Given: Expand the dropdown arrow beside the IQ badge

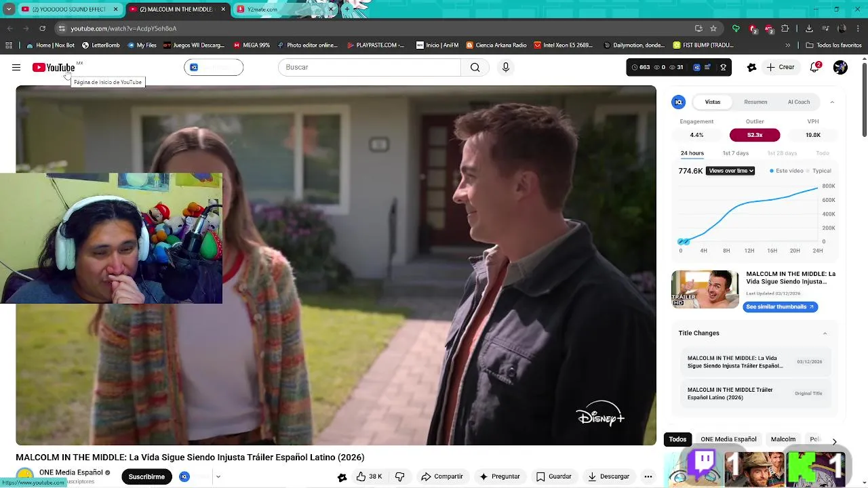Looking at the screenshot, I should pos(218,476).
